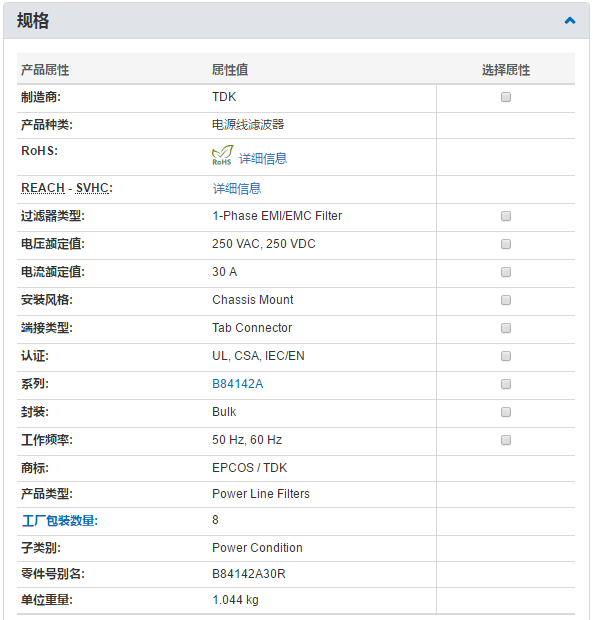Click the 工厂包装数量 label link
593x620 pixels.
60,521
